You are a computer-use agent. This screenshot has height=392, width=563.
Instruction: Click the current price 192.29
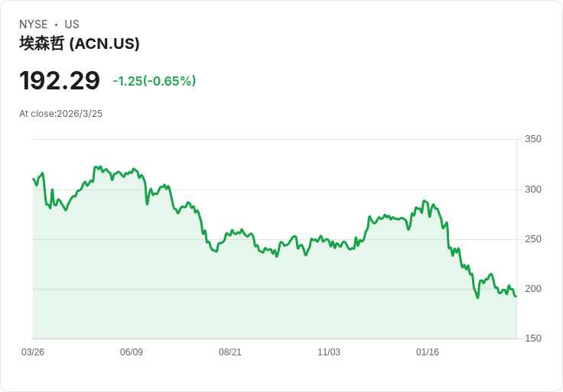[60, 80]
